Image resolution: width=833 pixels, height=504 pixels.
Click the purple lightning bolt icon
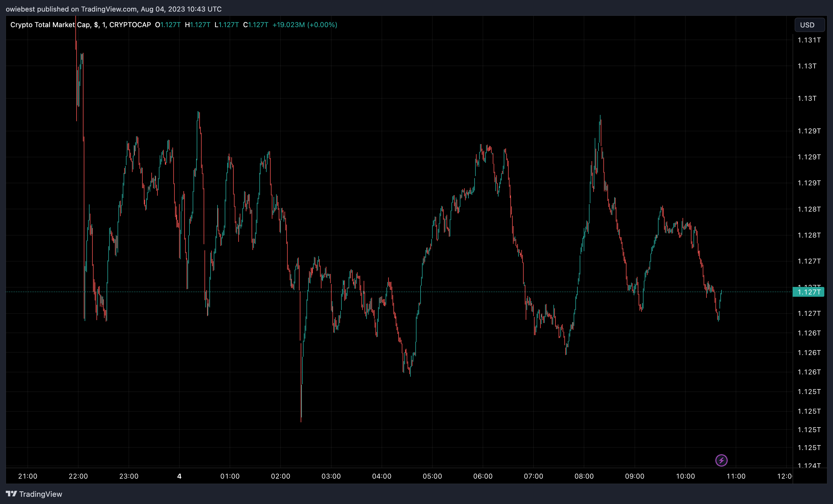point(721,460)
